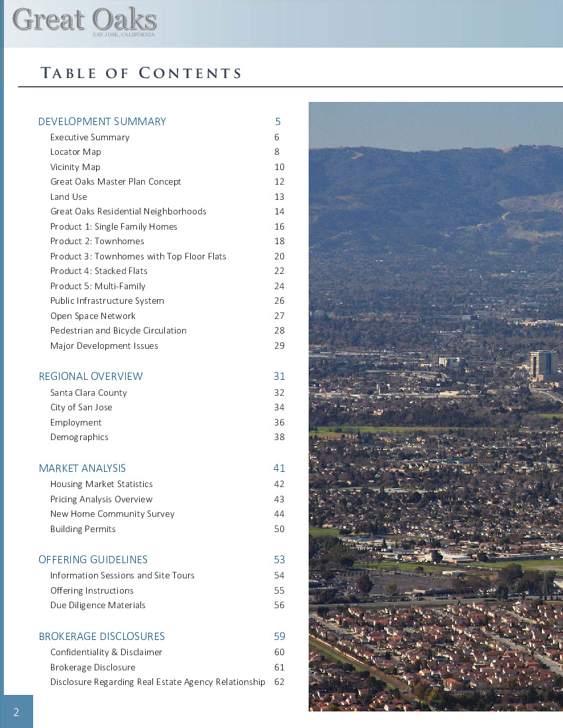The image size is (563, 728).
Task: Open New Home Community Survey entry
Action: pyautogui.click(x=113, y=514)
